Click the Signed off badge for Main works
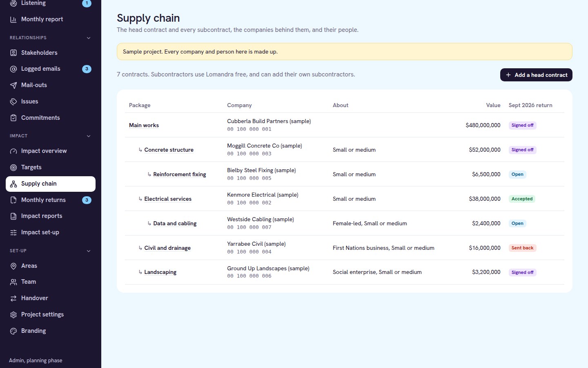This screenshot has height=368, width=588. coord(522,125)
